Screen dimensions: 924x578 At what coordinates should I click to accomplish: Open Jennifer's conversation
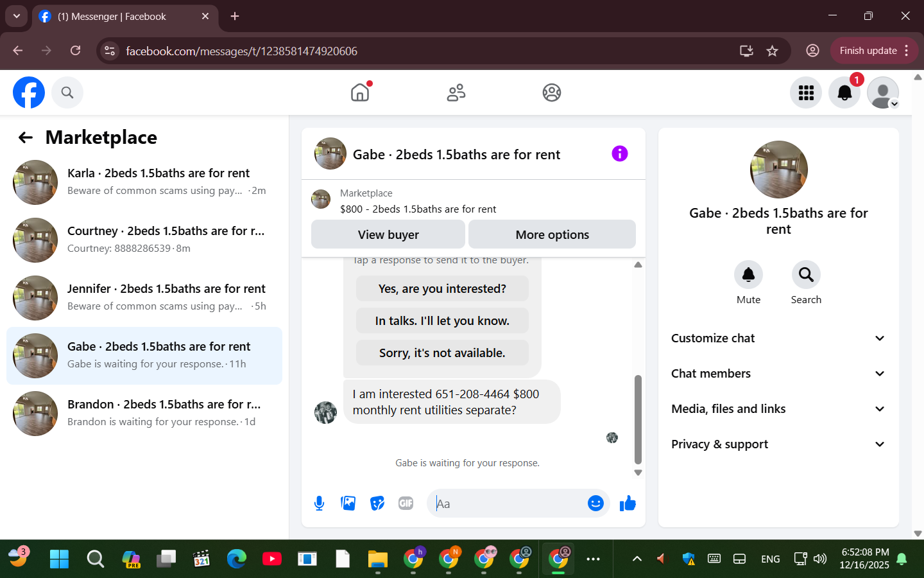coord(144,298)
